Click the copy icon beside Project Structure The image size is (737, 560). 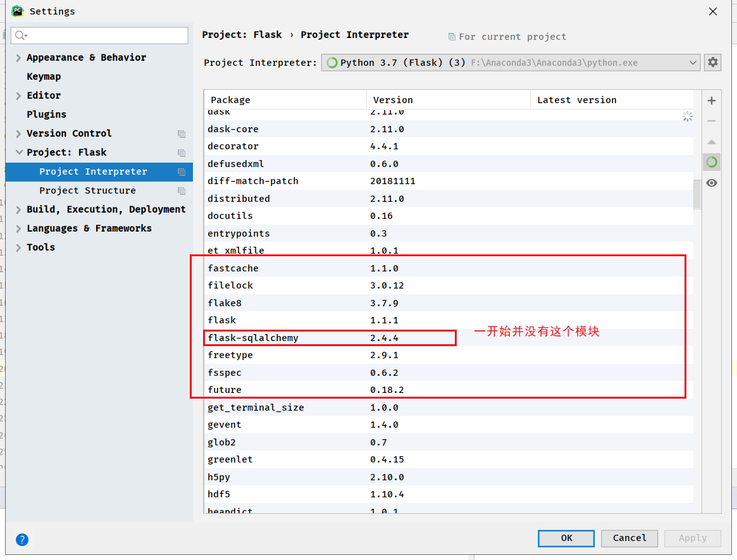[182, 191]
